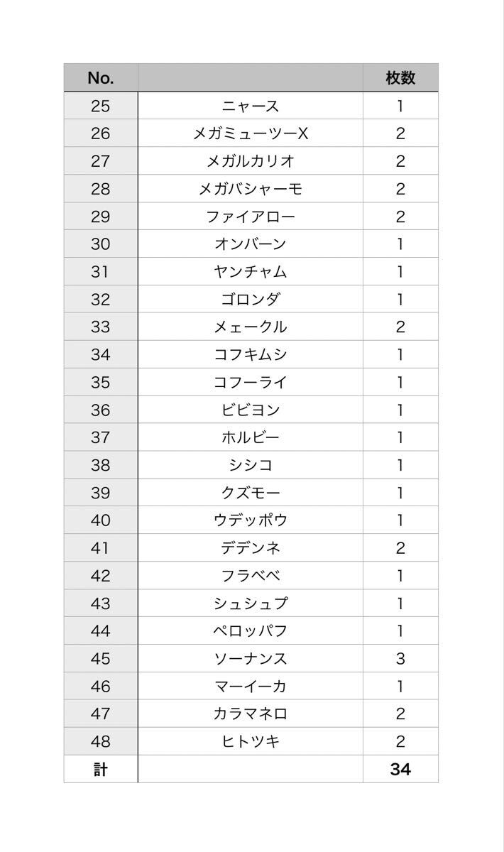Viewport: 504px width, 852px height.
Task: Select the ゴロンダ cell
Action: click(x=251, y=300)
